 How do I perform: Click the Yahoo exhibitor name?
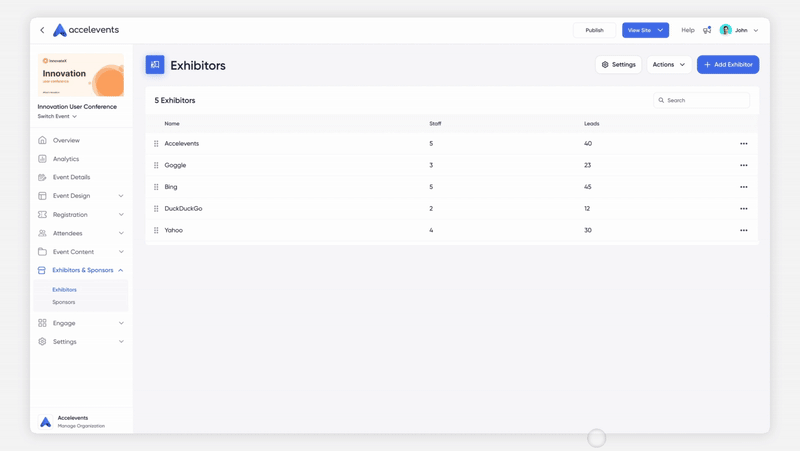tap(173, 230)
